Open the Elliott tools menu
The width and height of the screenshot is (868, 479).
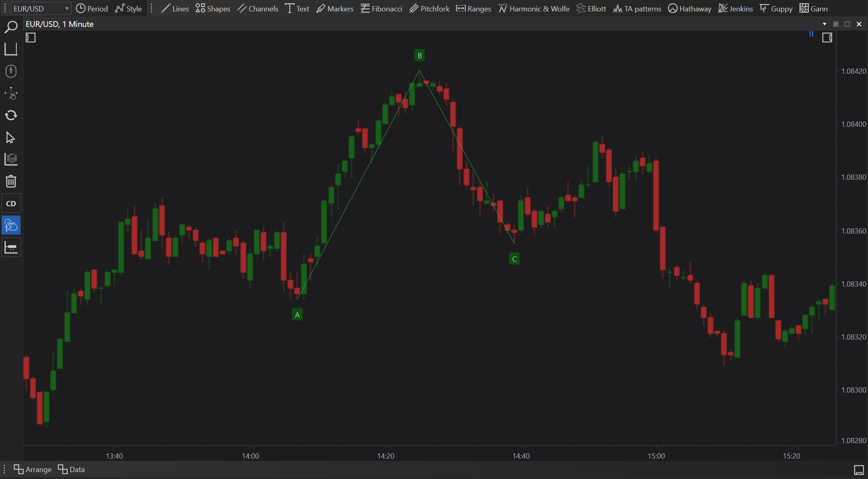[591, 9]
